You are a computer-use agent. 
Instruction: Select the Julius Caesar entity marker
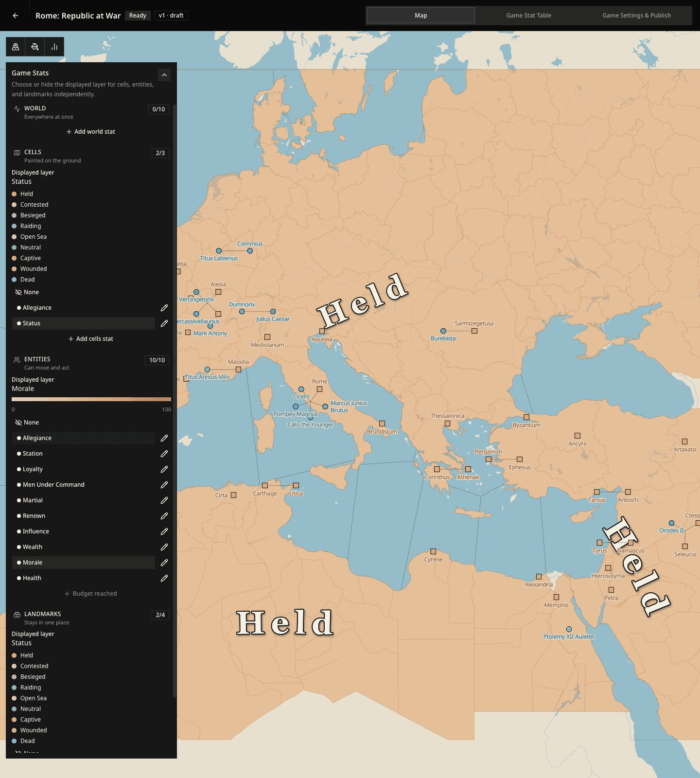point(273,312)
